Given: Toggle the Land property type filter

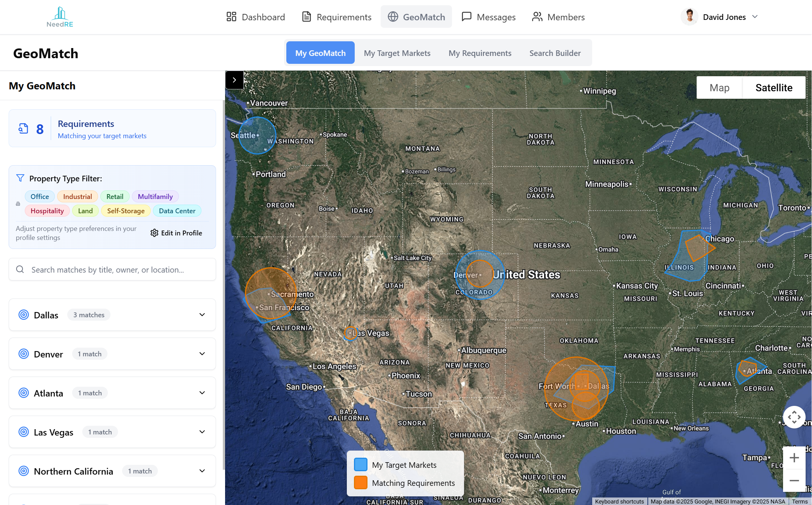Looking at the screenshot, I should coord(85,211).
